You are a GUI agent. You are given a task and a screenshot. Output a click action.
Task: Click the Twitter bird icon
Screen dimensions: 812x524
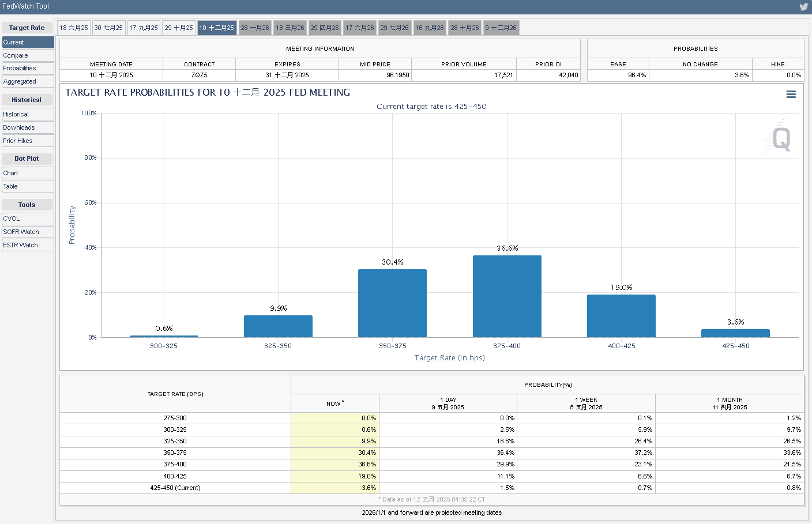[803, 7]
